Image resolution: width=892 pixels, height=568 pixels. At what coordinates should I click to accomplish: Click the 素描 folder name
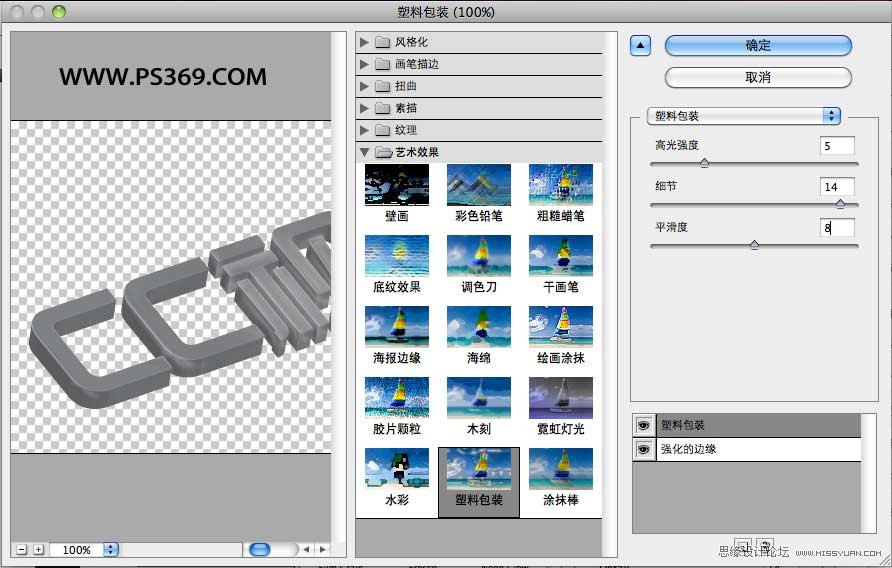[x=406, y=108]
